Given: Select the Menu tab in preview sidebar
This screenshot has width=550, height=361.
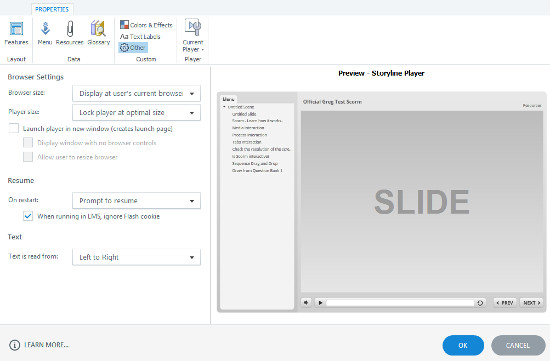Looking at the screenshot, I should coord(228,99).
